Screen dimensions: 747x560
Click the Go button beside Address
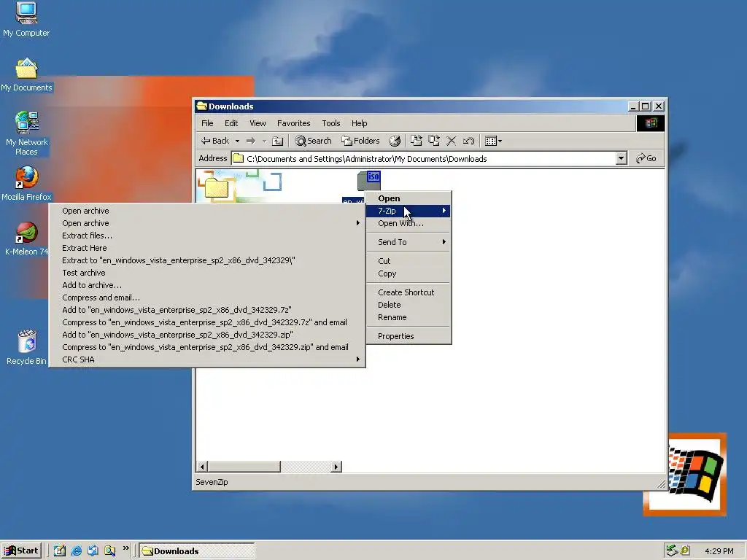[646, 158]
